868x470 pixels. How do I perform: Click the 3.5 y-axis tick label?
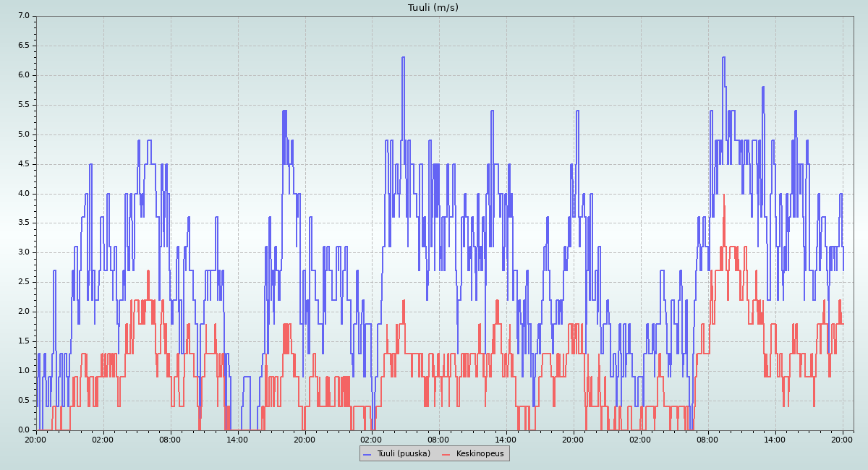click(x=23, y=223)
